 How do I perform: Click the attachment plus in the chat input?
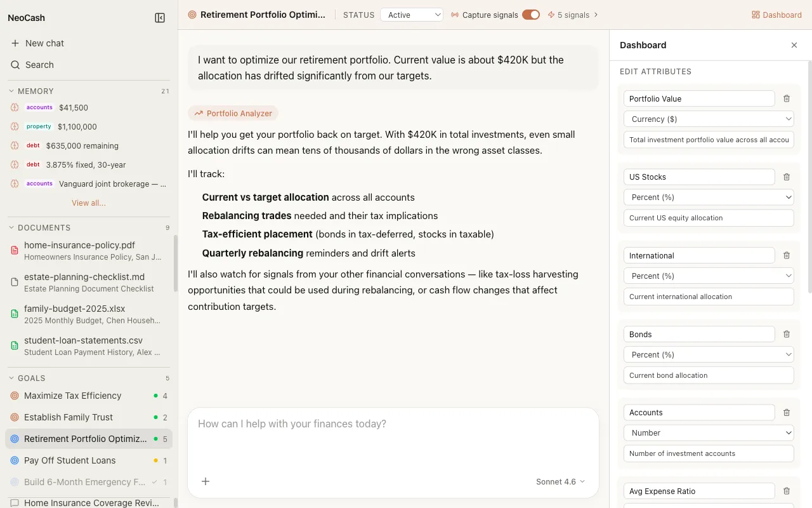(205, 481)
